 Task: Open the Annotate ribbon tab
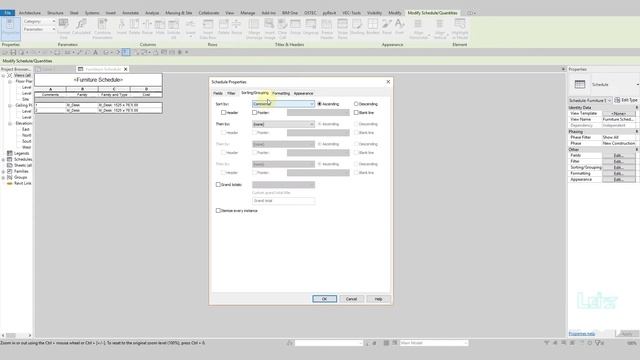pos(130,13)
